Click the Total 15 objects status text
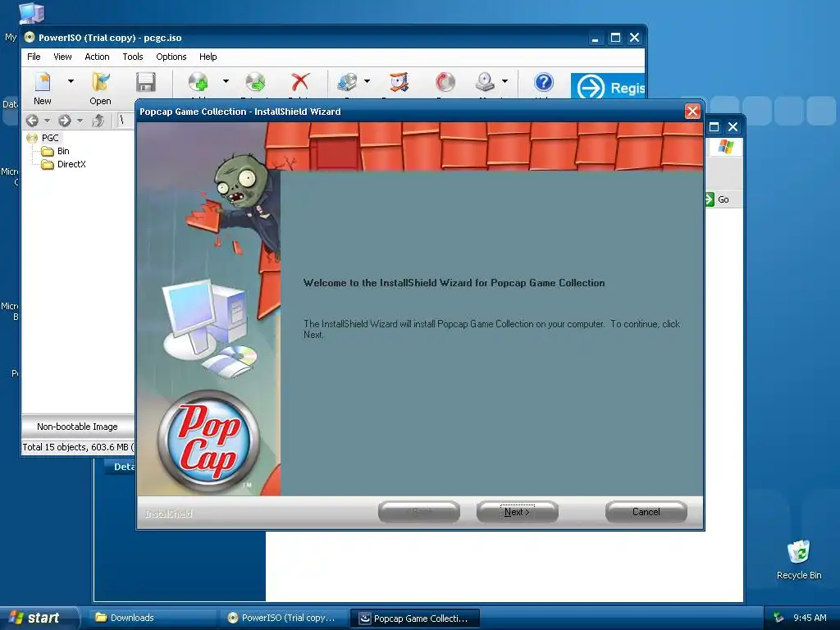 point(78,447)
